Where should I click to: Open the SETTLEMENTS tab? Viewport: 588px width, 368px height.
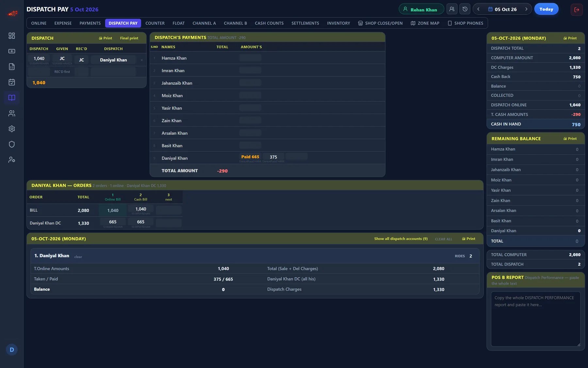[x=305, y=23]
